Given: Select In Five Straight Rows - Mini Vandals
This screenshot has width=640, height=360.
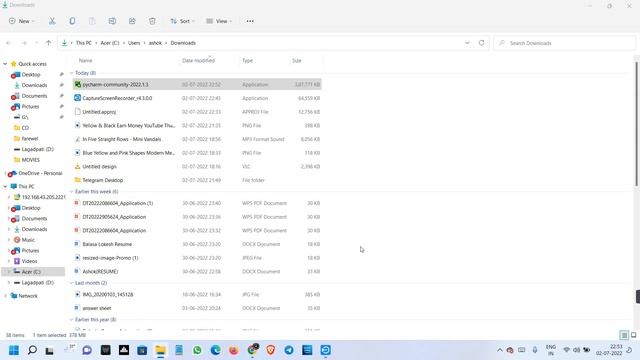Looking at the screenshot, I should [x=197, y=139].
